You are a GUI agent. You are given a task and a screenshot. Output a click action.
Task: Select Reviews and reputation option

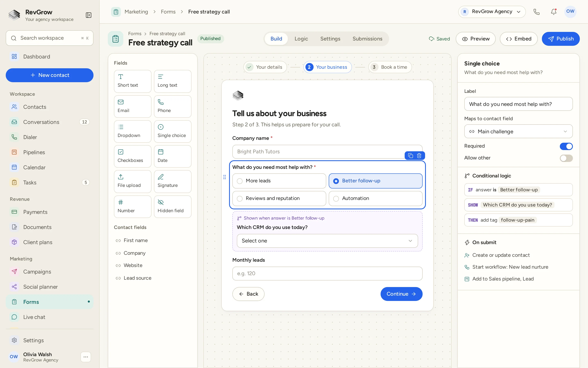coord(279,198)
